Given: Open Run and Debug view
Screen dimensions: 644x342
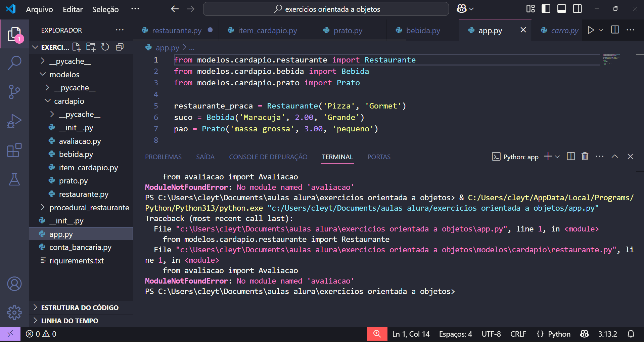Looking at the screenshot, I should tap(14, 121).
